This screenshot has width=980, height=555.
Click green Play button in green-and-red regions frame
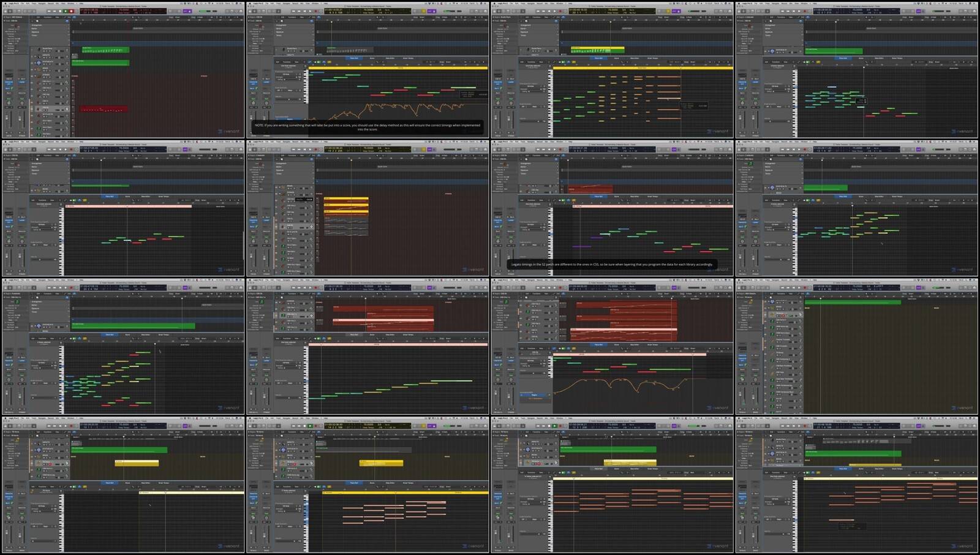66,10
